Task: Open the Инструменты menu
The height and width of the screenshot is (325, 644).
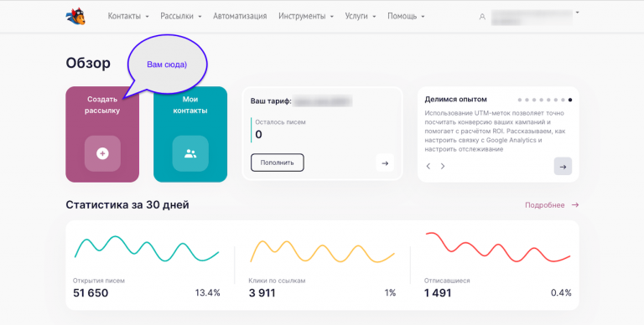Action: (306, 16)
